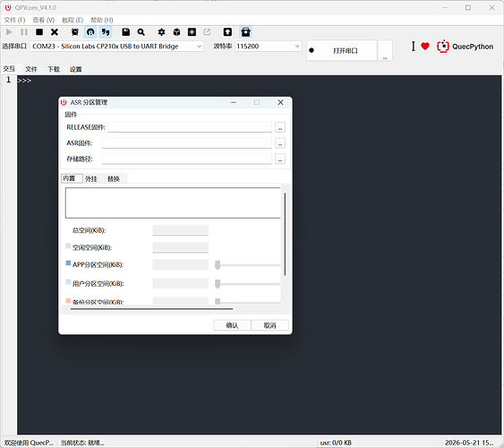Open the 教程 (E) menu
This screenshot has width=504, height=448.
tap(73, 20)
